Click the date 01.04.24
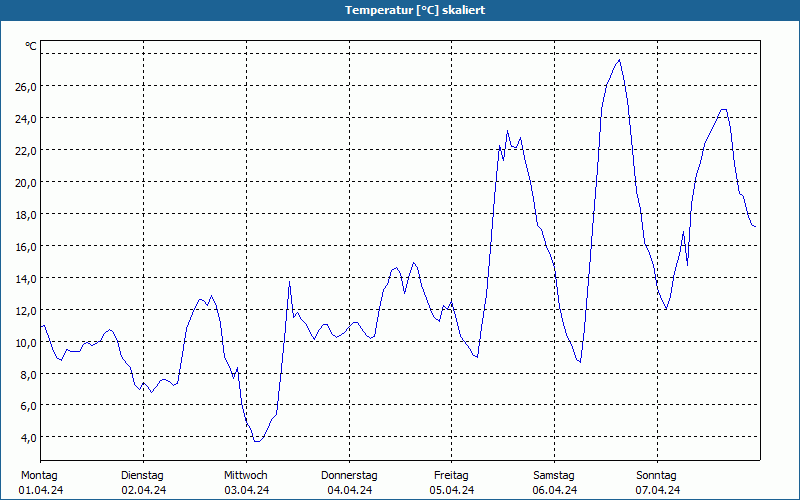Image resolution: width=800 pixels, height=500 pixels. tap(41, 490)
